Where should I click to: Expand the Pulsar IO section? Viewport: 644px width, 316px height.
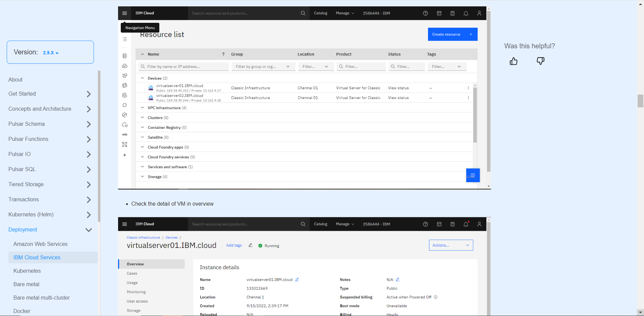(x=89, y=154)
